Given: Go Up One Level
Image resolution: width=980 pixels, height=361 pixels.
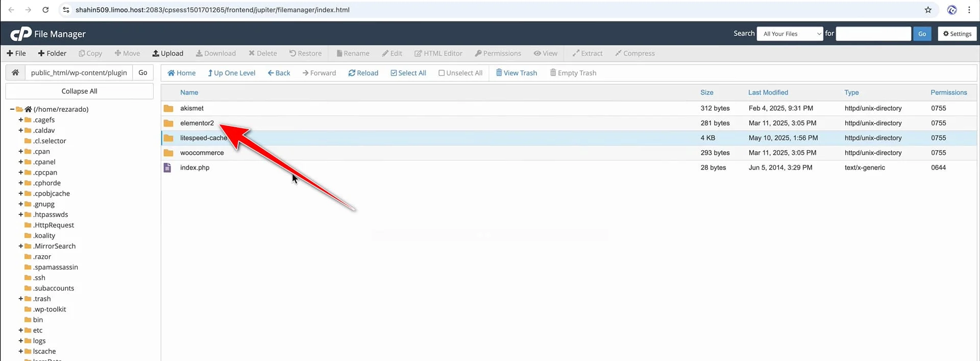Looking at the screenshot, I should point(231,73).
